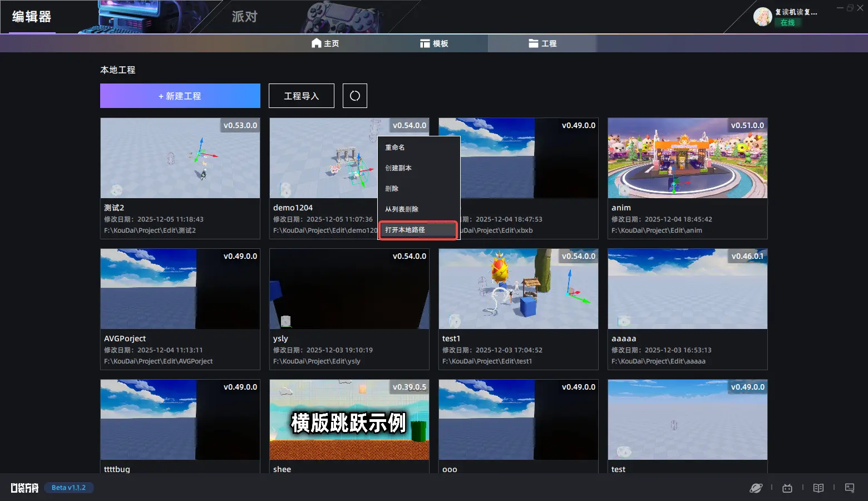
Task: Click 从列表删除 menu entry
Action: coord(402,209)
